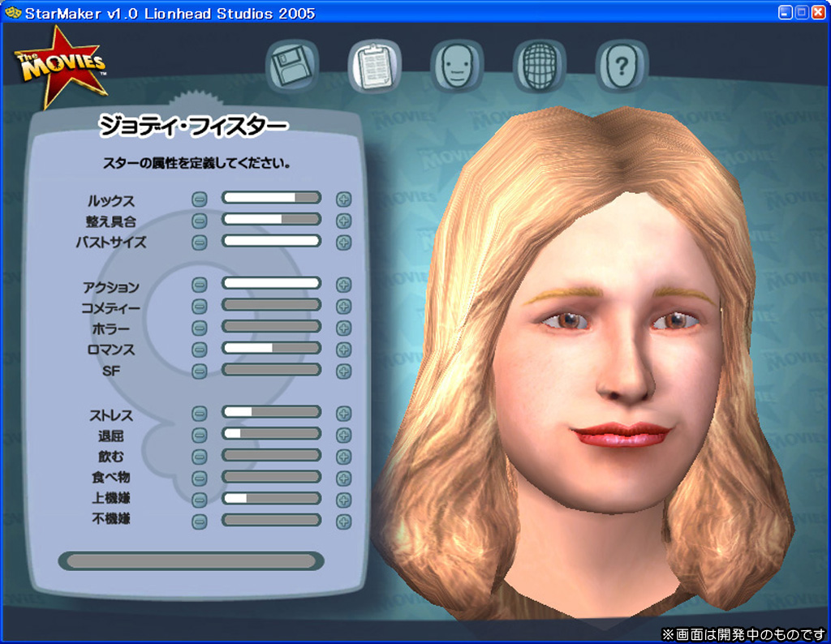The width and height of the screenshot is (831, 644).
Task: Click the 不機嫌 slider bar
Action: coord(271,520)
